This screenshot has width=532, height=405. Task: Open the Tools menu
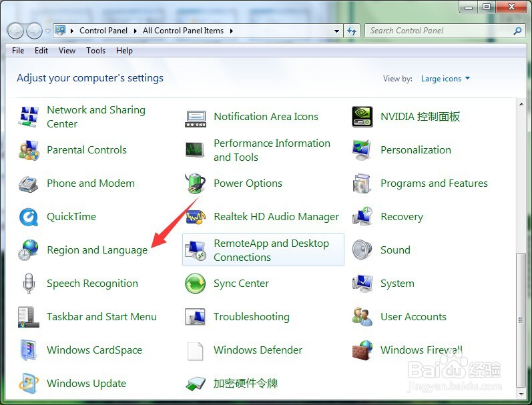tap(95, 51)
